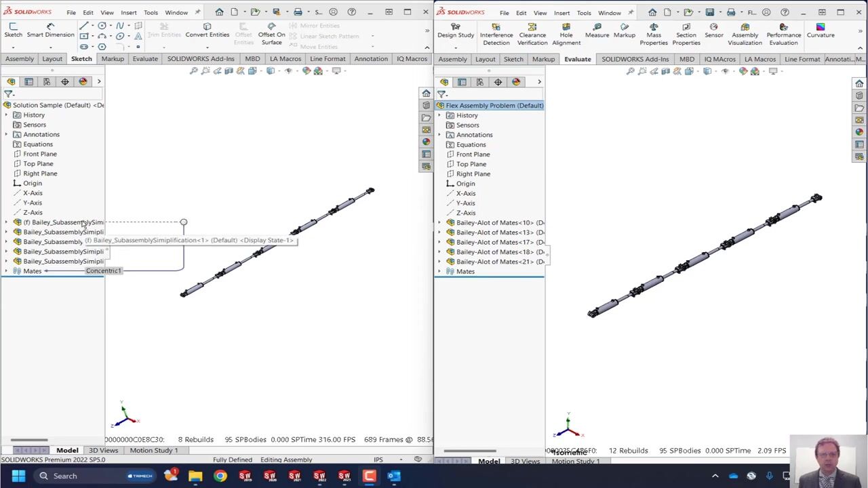Open the Clearance Verification tool

coord(532,34)
